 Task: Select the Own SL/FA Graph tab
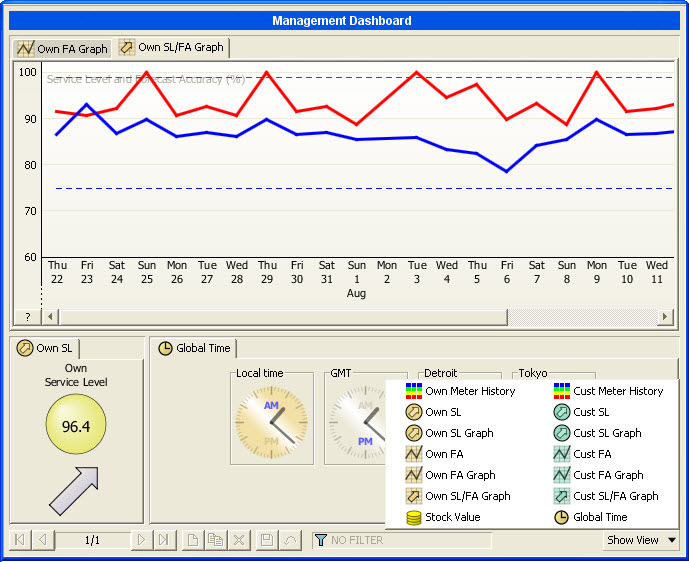pyautogui.click(x=171, y=47)
